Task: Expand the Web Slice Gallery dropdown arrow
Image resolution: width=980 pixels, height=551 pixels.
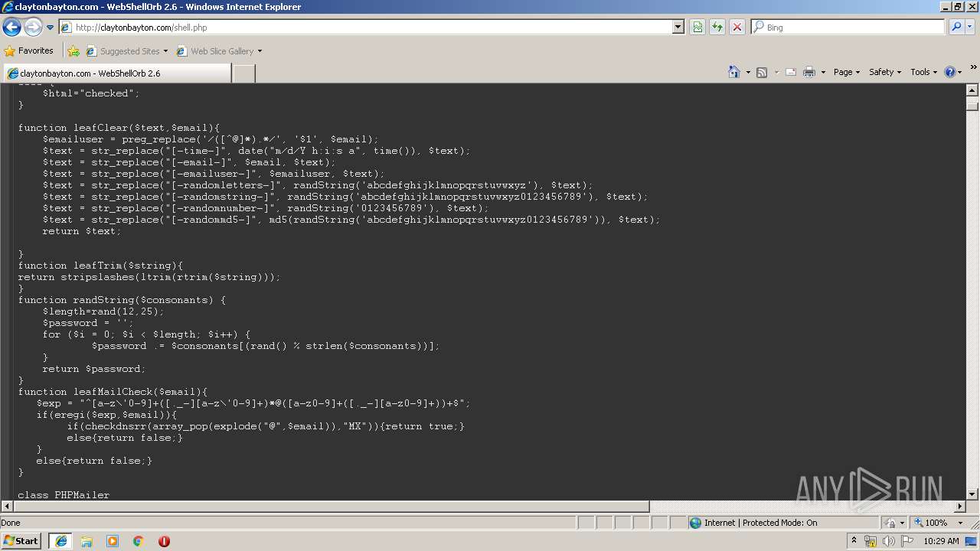Action: 260,51
